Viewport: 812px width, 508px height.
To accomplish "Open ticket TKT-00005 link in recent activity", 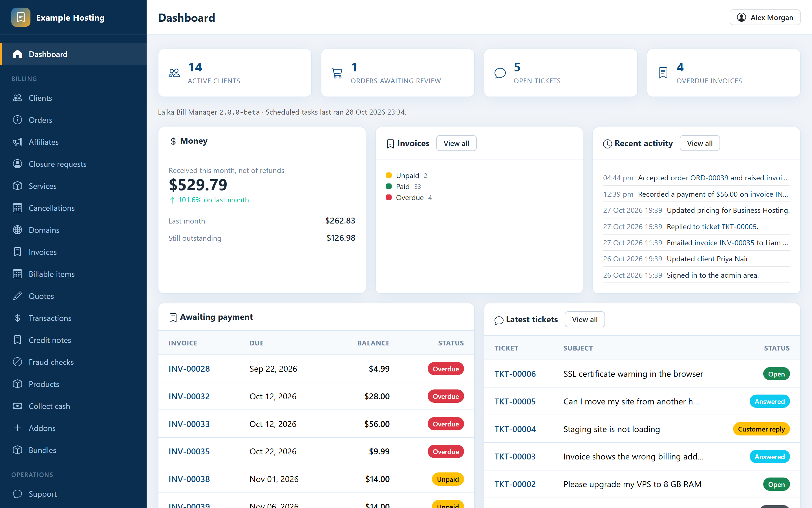I will pos(729,227).
